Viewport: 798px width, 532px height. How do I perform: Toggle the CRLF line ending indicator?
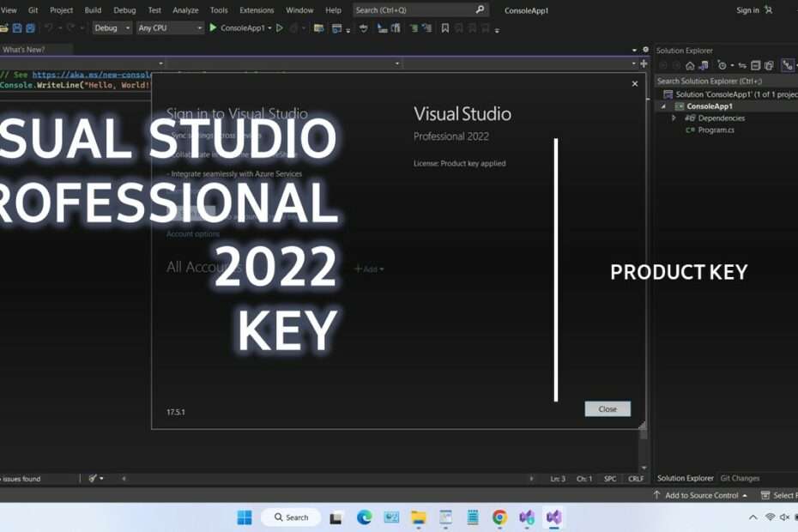point(636,479)
